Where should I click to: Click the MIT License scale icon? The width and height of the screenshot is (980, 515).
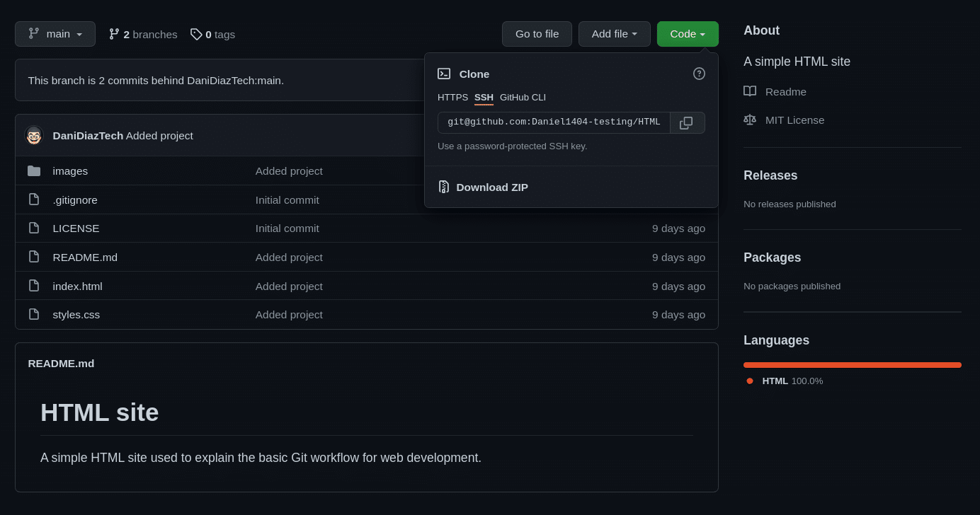coord(750,120)
